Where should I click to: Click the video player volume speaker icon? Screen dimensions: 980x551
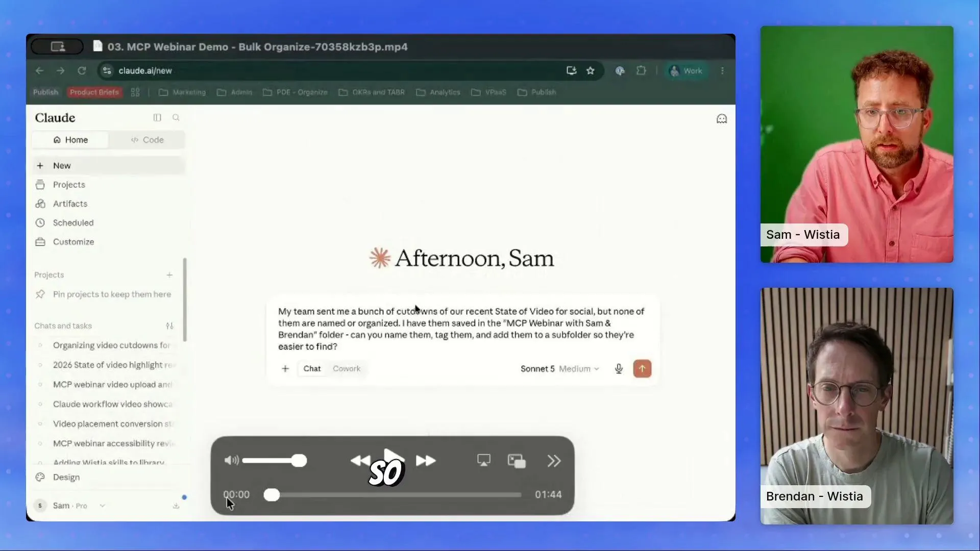pyautogui.click(x=231, y=461)
